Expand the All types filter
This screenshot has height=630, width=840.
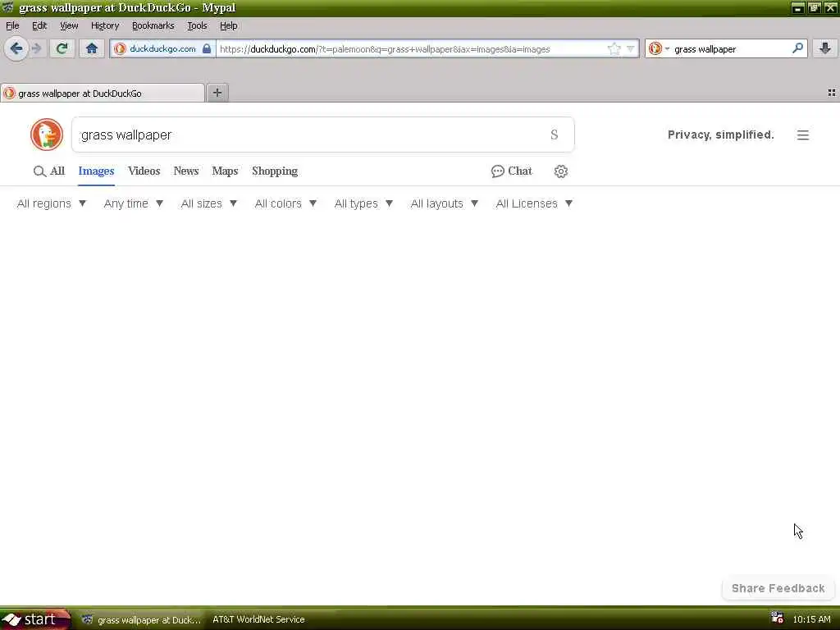coord(363,203)
